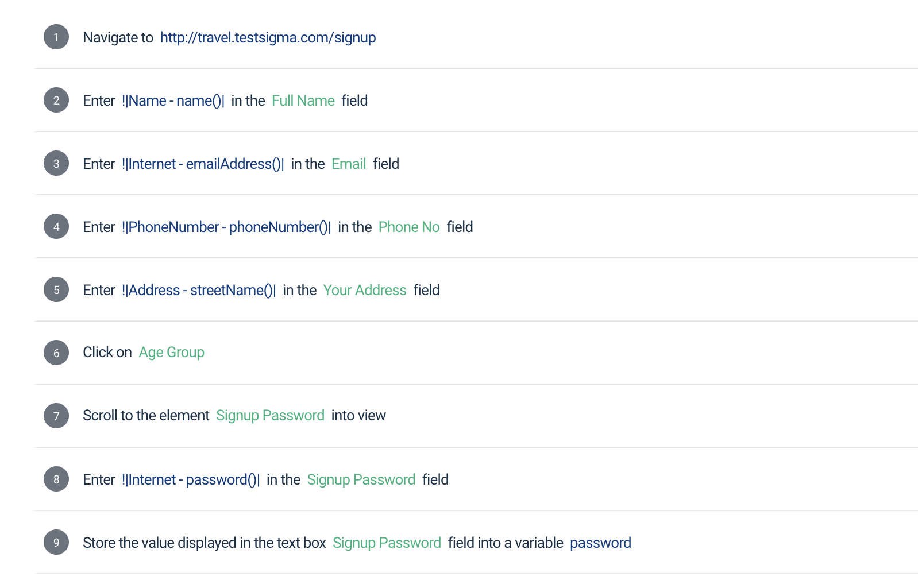Click the Address - streetName() test data

(199, 290)
